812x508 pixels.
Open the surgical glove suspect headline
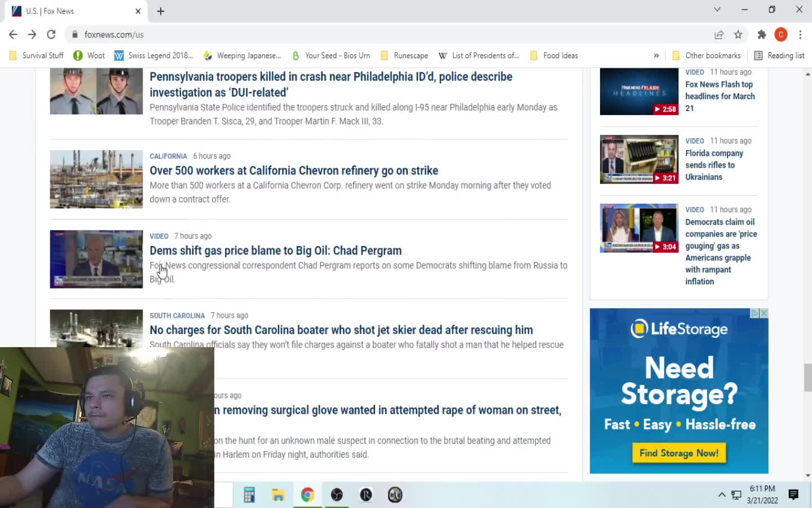pyautogui.click(x=388, y=410)
